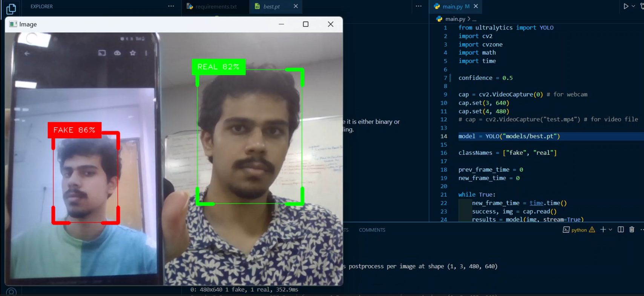This screenshot has width=644, height=296.
Task: Open the editor group more actions ellipsis
Action: pyautogui.click(x=419, y=6)
